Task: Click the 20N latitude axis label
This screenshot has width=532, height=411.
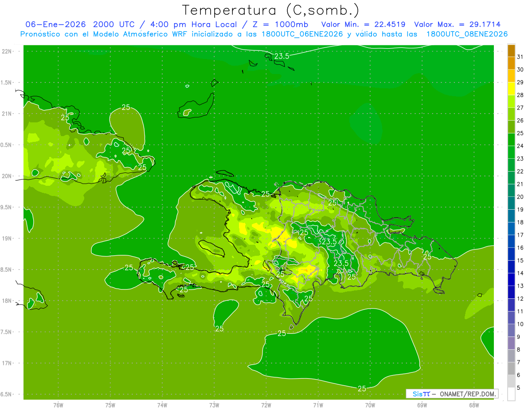Action: [x=7, y=176]
